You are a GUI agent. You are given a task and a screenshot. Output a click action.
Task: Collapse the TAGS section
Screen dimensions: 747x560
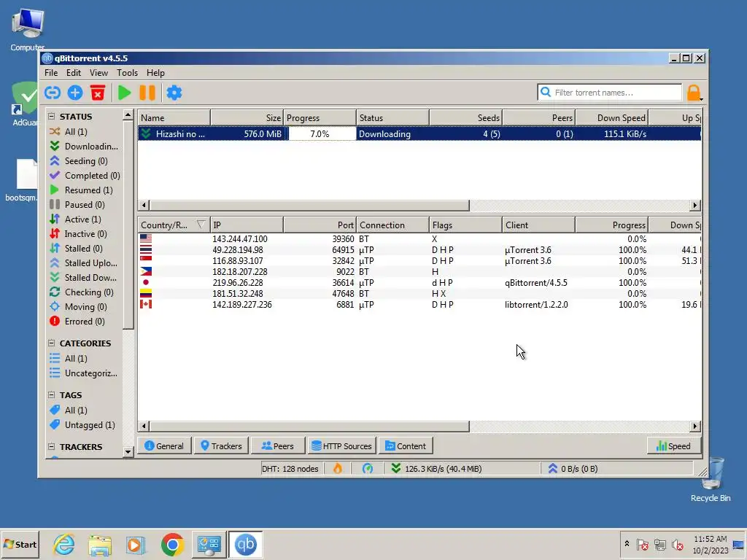click(x=52, y=394)
